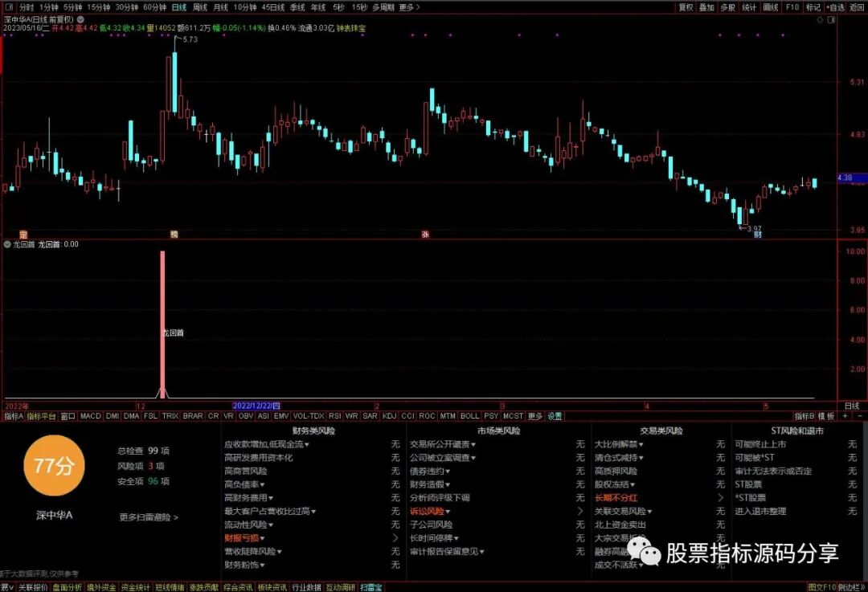Click the +自选 add to watchlist button
Image resolution: width=868 pixels, height=592 pixels.
point(835,7)
